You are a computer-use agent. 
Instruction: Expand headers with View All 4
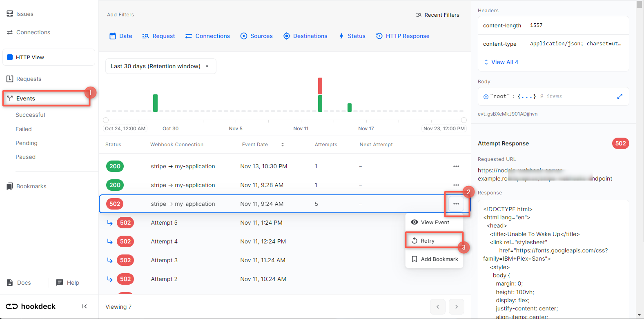(x=501, y=62)
